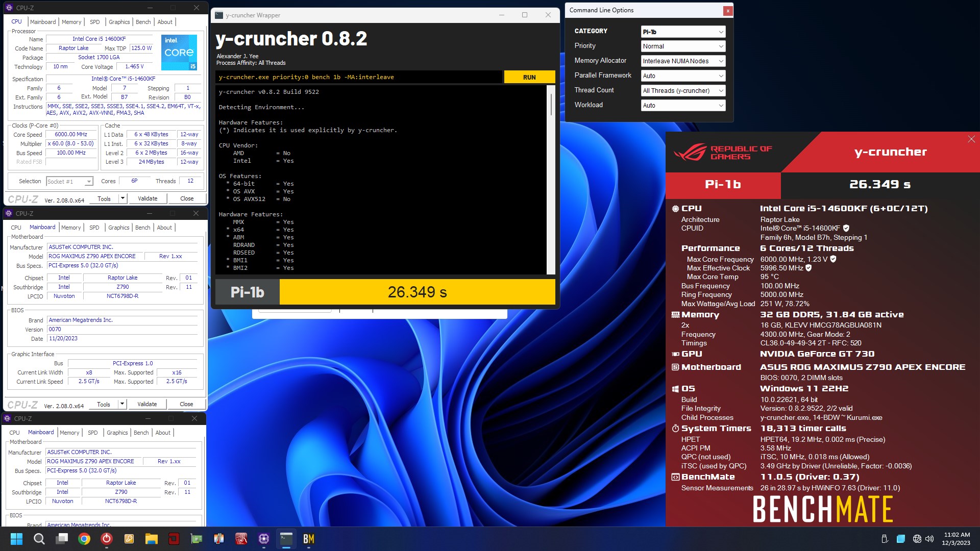
Task: Click Close in middle CPU-Z window
Action: 186,404
